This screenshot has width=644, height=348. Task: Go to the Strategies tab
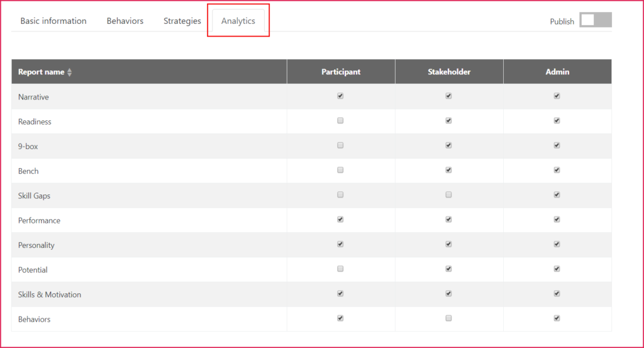click(182, 21)
